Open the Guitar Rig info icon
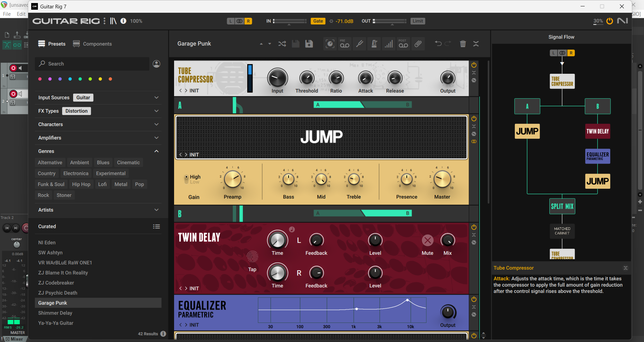The width and height of the screenshot is (644, 342). tap(123, 21)
